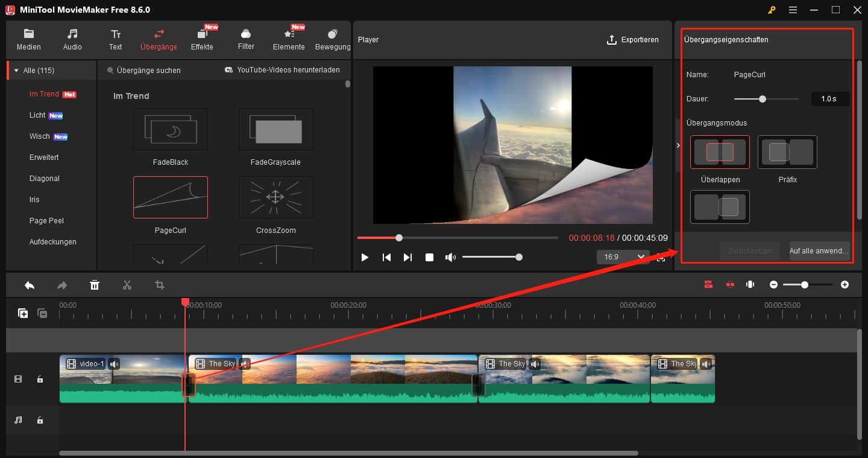Delete selection using the trash icon
Screen dimensions: 868x458
(95, 284)
